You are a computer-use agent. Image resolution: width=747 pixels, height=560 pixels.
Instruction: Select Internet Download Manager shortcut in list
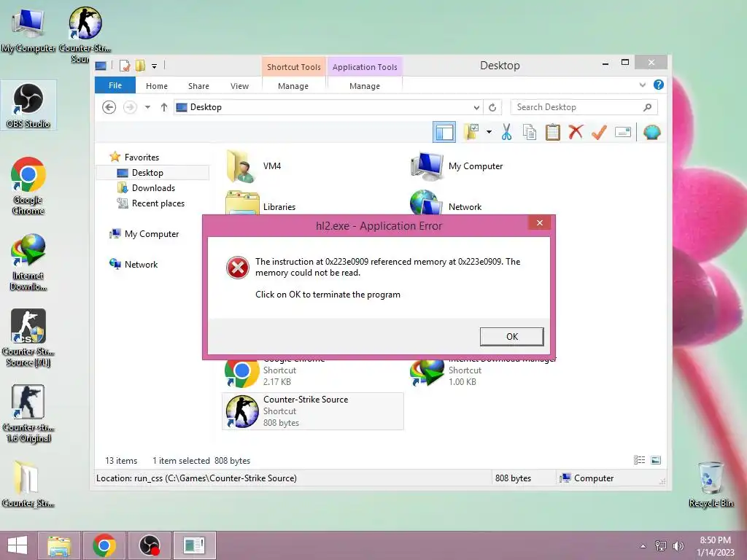pyautogui.click(x=481, y=374)
